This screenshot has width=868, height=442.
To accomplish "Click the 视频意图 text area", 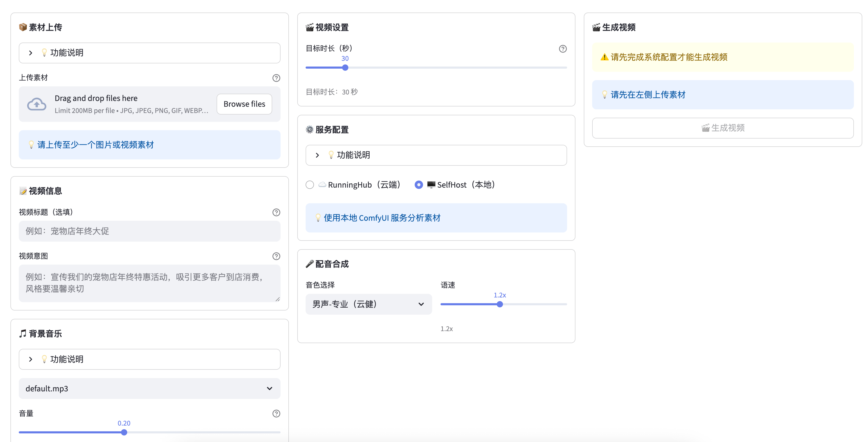I will [149, 283].
